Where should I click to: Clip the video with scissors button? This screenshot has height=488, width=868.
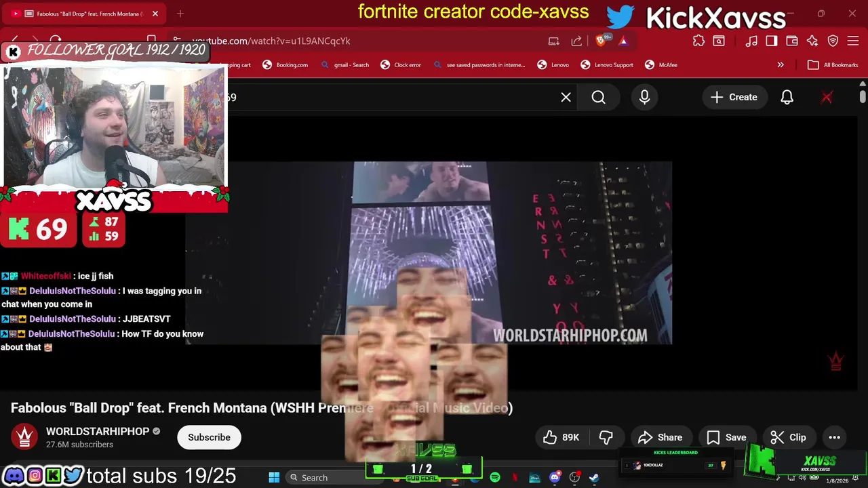click(x=789, y=437)
